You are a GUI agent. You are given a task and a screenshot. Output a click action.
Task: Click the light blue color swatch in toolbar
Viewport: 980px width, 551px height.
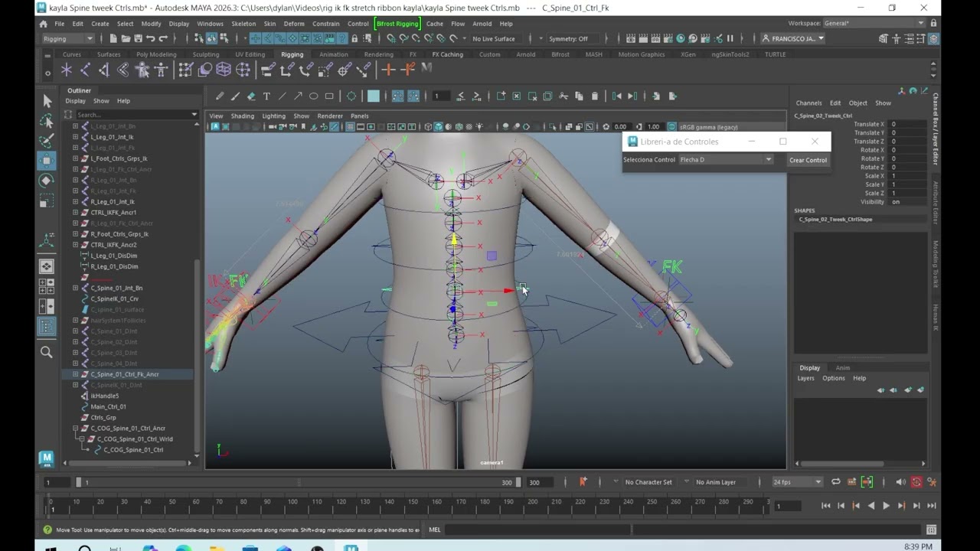(374, 96)
